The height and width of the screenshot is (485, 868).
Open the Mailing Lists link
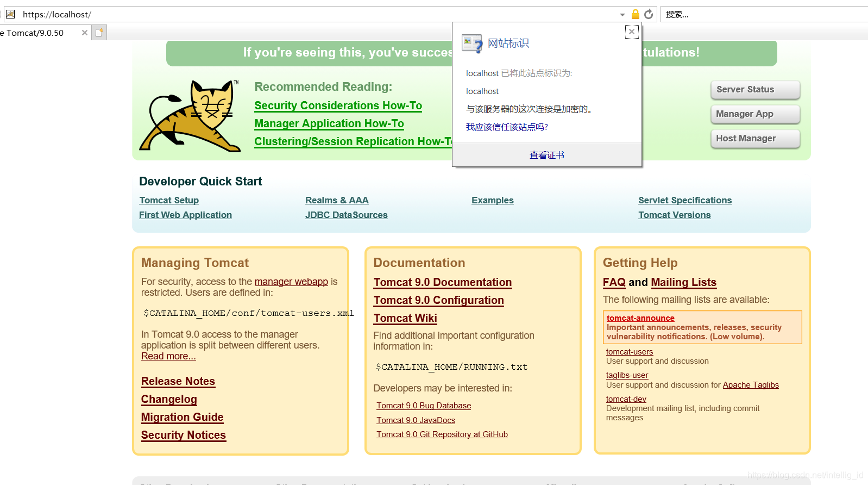tap(684, 283)
